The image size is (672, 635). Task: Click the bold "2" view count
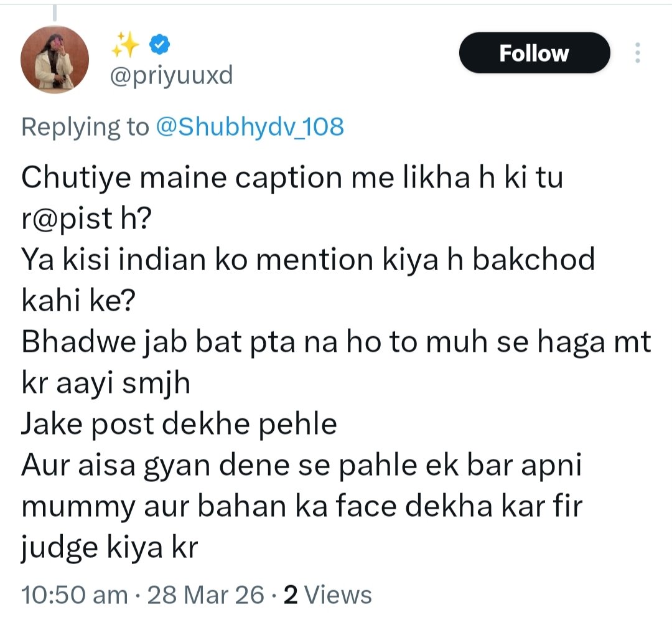[290, 595]
